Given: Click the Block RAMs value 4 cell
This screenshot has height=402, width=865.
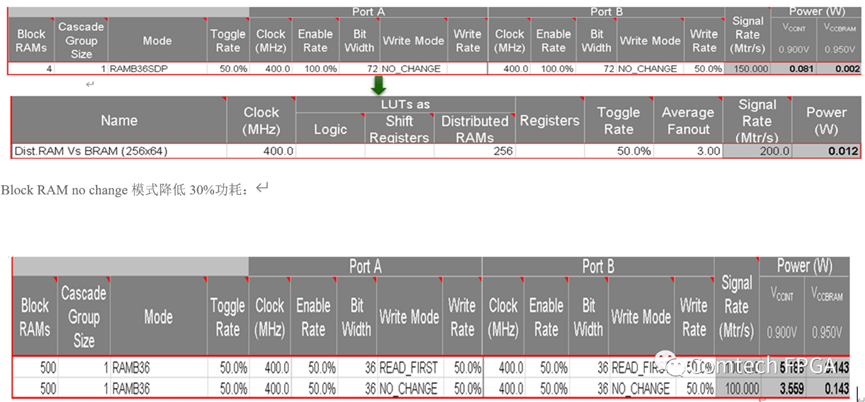Looking at the screenshot, I should tap(31, 69).
